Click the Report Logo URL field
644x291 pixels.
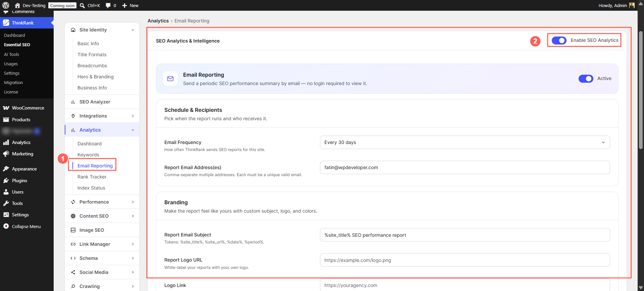point(465,260)
